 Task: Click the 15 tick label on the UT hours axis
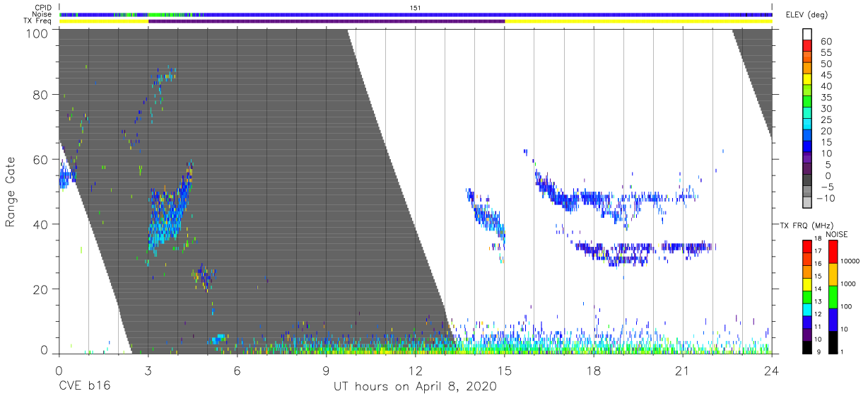(x=505, y=371)
